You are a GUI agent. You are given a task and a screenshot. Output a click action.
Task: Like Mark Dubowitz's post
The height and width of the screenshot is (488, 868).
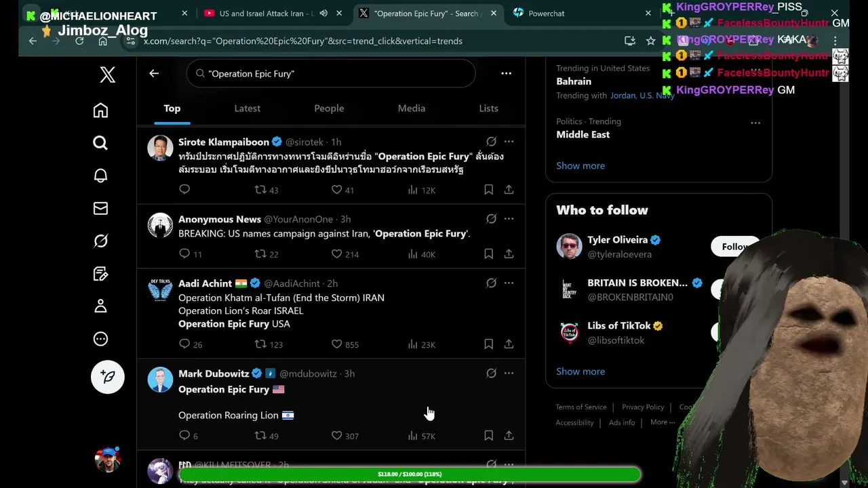(344, 435)
